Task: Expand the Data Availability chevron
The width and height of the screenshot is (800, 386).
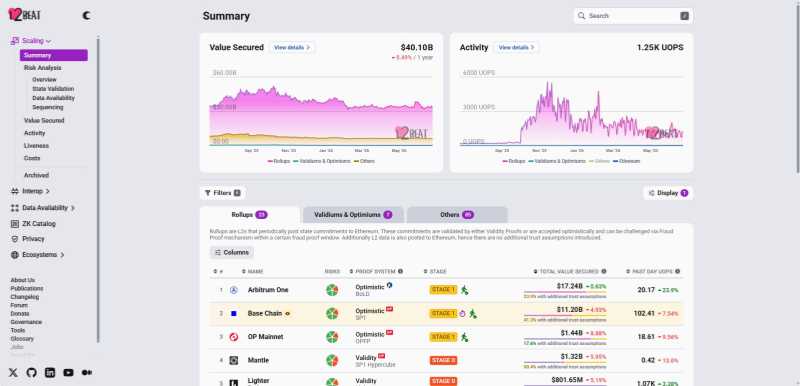Action: [x=72, y=208]
